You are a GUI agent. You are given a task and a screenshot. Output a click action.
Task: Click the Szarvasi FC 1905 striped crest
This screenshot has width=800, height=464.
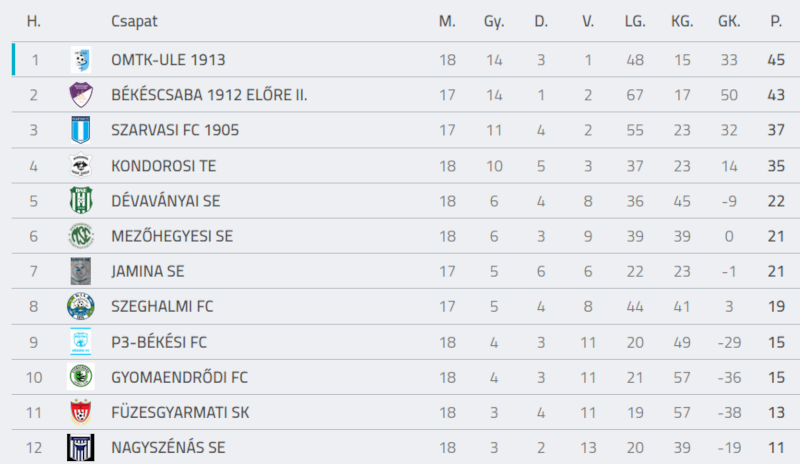[x=81, y=130]
